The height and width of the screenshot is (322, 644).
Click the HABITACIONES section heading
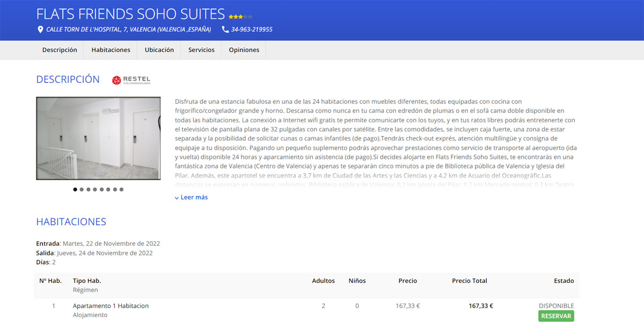(x=71, y=222)
